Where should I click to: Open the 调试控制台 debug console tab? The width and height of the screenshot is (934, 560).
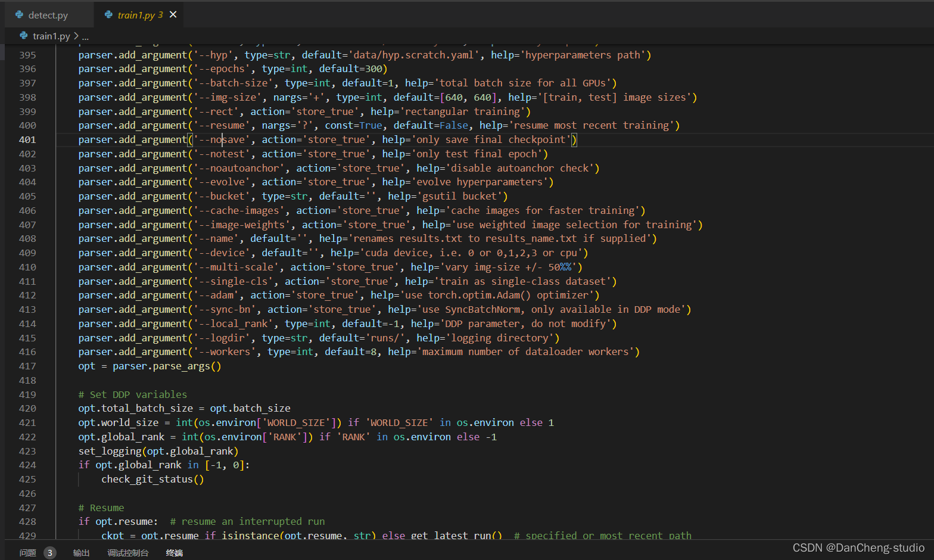click(128, 553)
